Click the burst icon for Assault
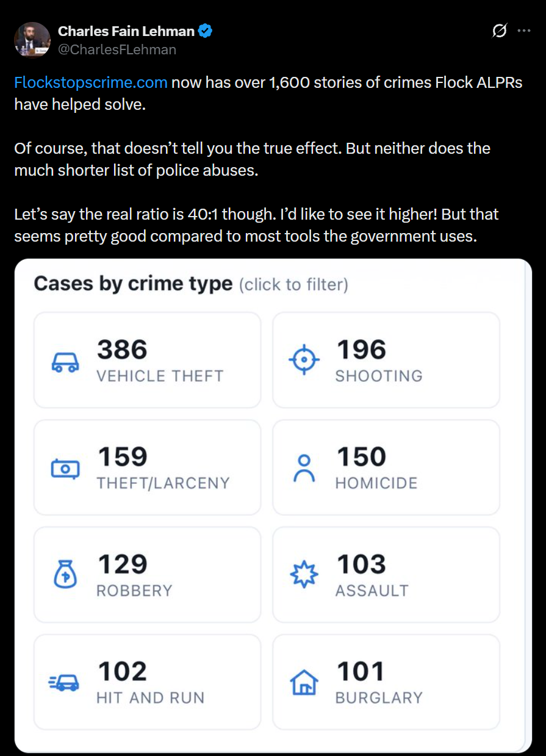 [x=304, y=575]
